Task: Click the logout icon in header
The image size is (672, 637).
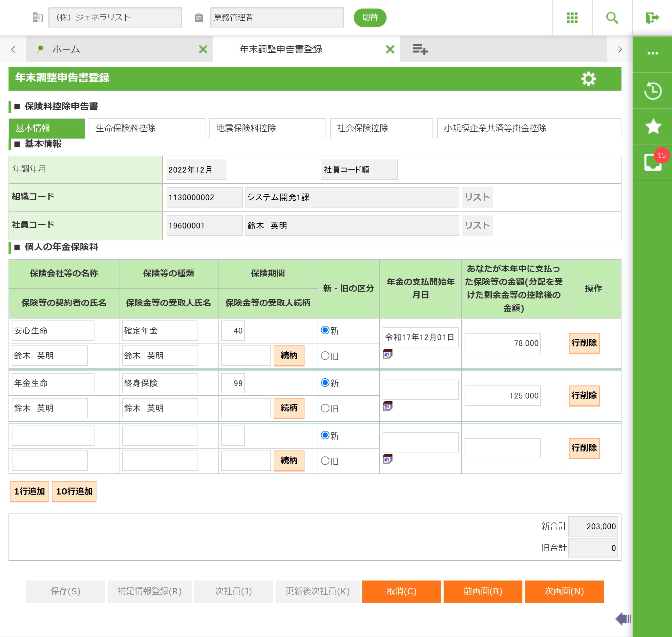Action: tap(652, 18)
